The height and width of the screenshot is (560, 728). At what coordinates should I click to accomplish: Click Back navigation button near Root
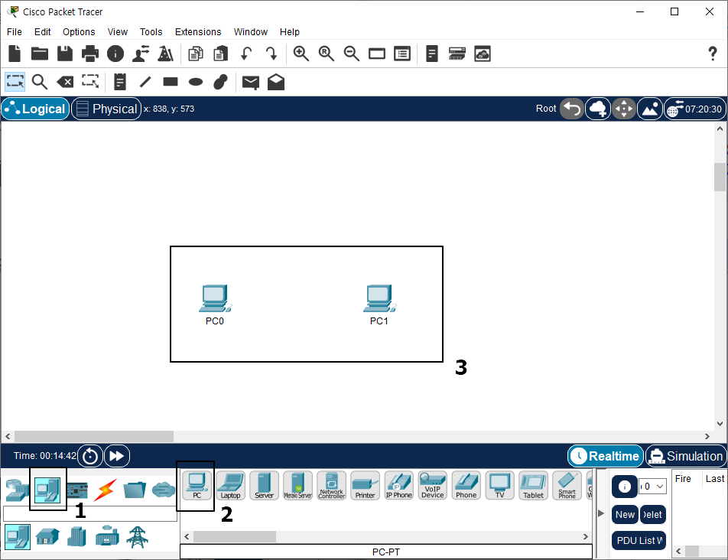click(x=572, y=109)
